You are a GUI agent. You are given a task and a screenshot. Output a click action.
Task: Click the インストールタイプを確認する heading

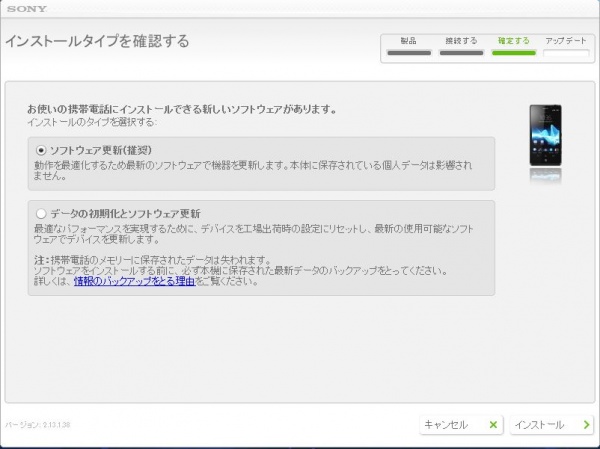[x=97, y=42]
